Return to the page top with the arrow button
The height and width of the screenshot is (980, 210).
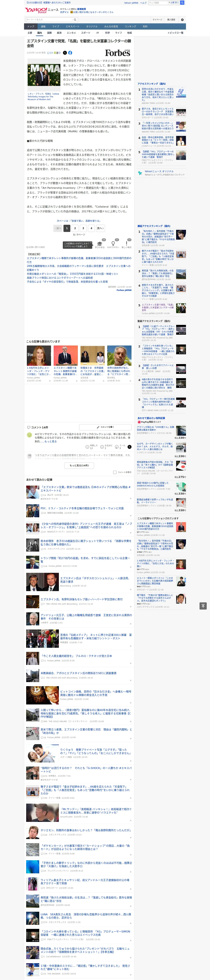pyautogui.click(x=203, y=606)
